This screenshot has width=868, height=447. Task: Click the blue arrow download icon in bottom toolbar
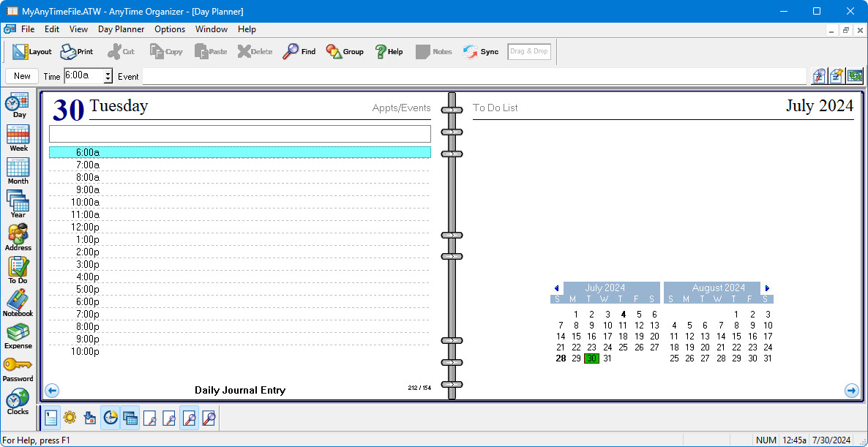(x=90, y=418)
